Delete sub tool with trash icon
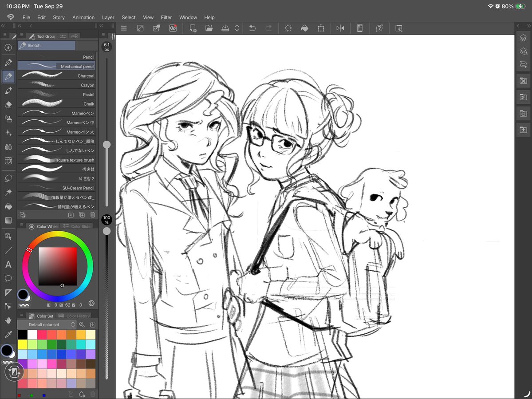Image resolution: width=532 pixels, height=399 pixels. click(x=93, y=215)
